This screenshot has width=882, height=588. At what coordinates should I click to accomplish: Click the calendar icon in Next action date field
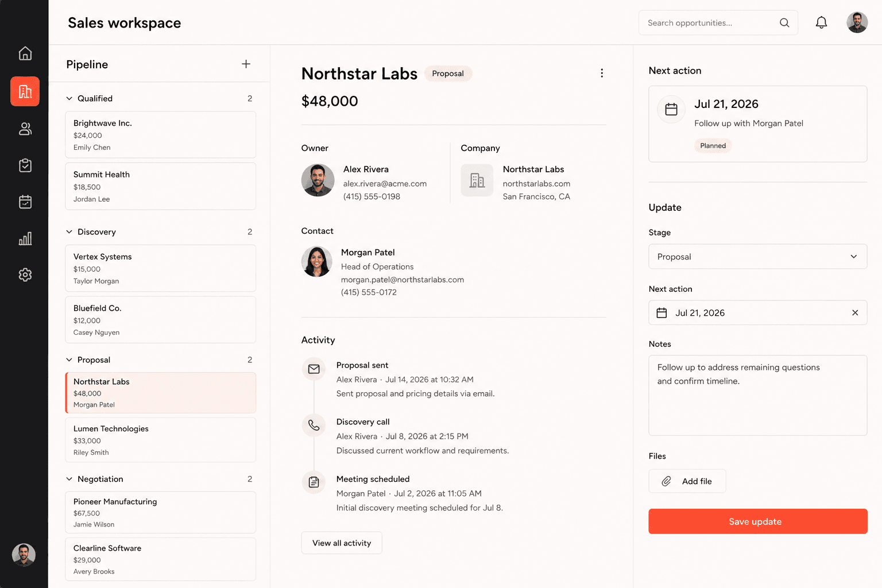coord(661,313)
